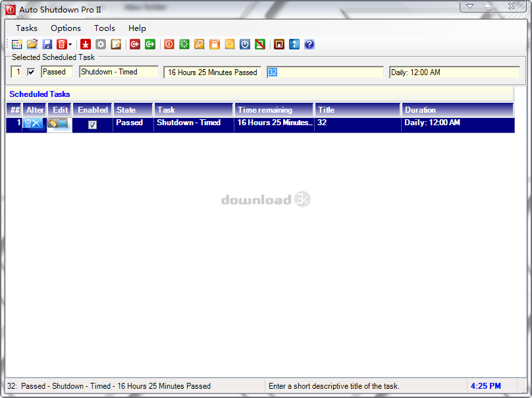Click the Scheduled Tasks heading
Screen dimensions: 532x398
pyautogui.click(x=40, y=94)
